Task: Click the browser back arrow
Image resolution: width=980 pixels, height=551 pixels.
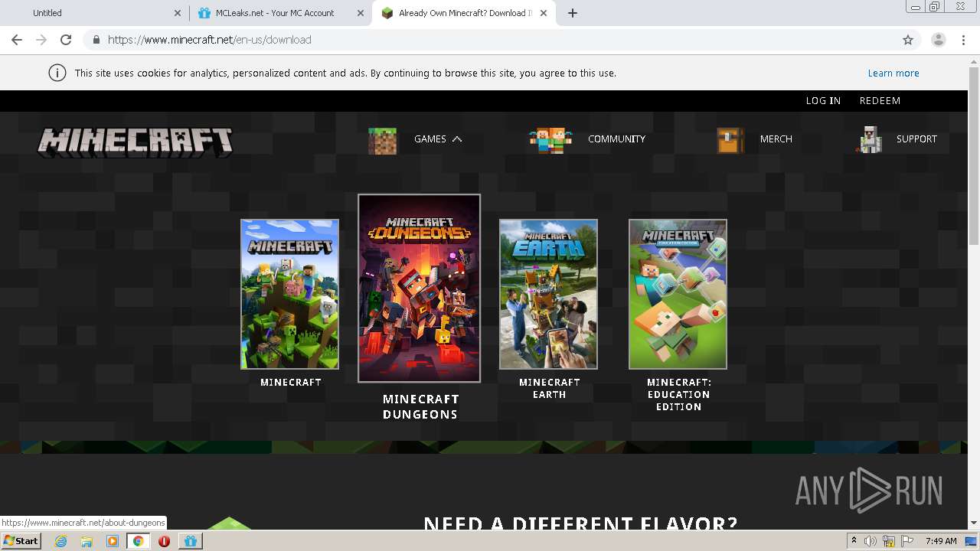Action: [17, 40]
